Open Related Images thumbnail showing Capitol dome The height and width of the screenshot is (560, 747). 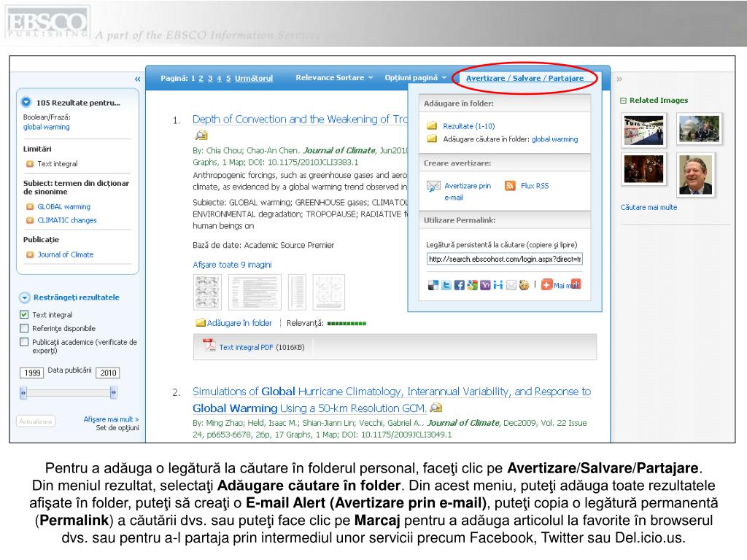point(699,128)
